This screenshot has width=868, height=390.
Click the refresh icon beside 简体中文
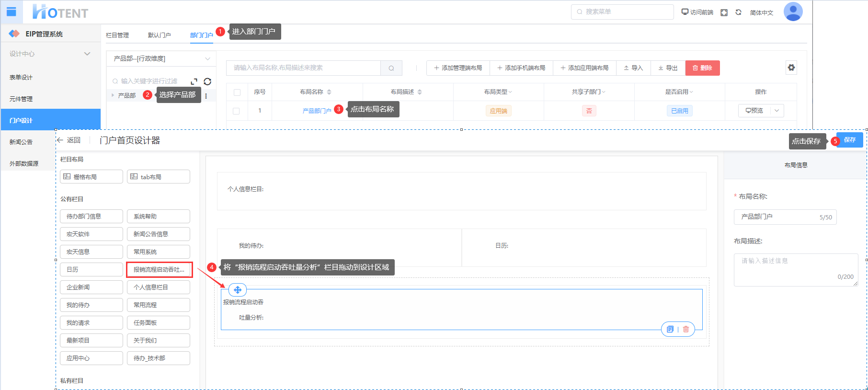tap(739, 12)
